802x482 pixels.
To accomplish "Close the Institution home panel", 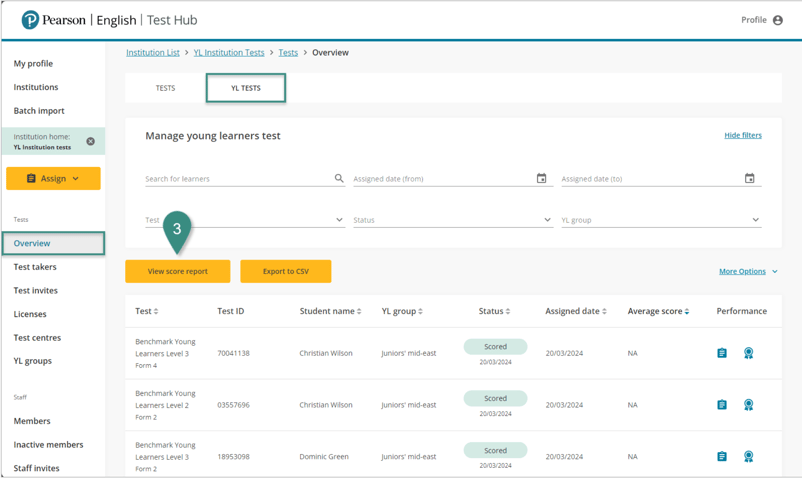I will tap(90, 142).
